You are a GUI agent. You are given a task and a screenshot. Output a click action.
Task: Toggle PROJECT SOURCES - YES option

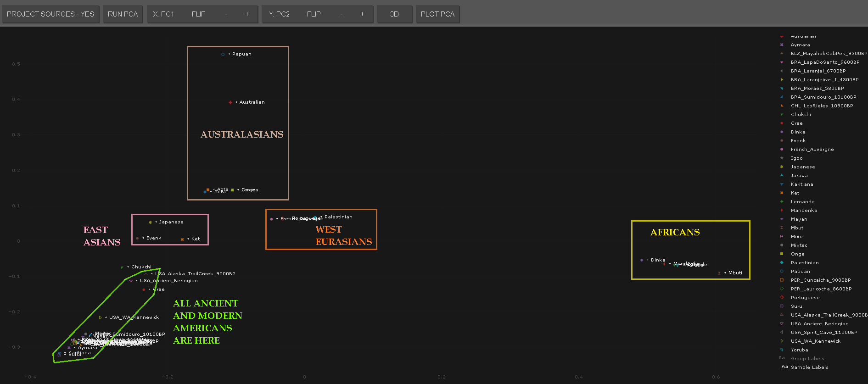50,14
